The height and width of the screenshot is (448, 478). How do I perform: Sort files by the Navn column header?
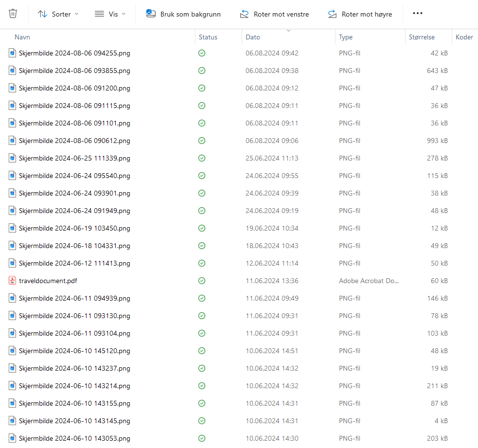pos(22,37)
